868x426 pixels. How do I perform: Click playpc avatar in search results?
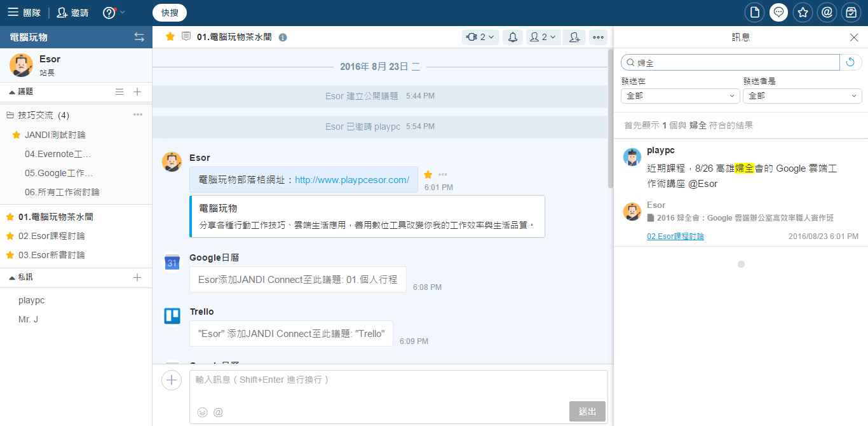tap(632, 156)
